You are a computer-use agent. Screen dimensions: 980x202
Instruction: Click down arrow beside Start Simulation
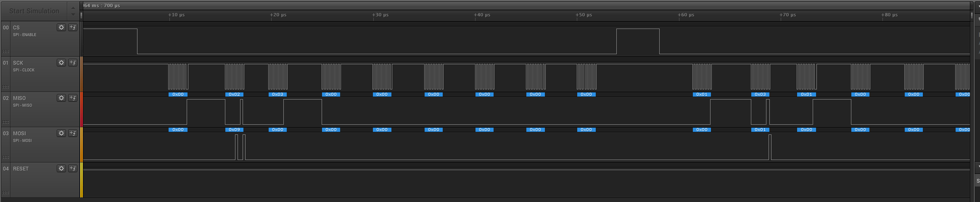click(73, 15)
